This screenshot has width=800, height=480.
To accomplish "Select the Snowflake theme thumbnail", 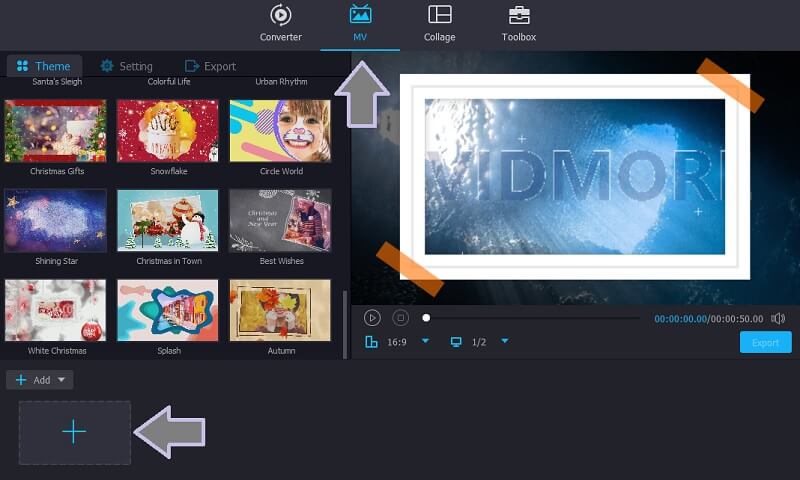I will pos(167,130).
